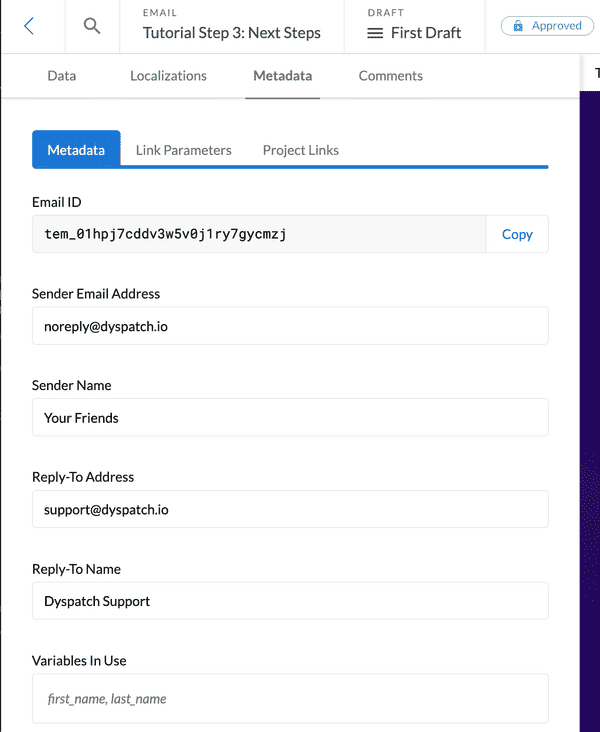Click the Reply-To Name label
The height and width of the screenshot is (732, 600).
click(76, 569)
